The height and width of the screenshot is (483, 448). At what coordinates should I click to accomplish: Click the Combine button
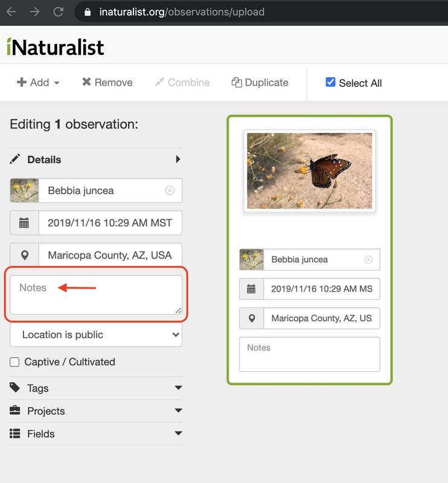182,83
